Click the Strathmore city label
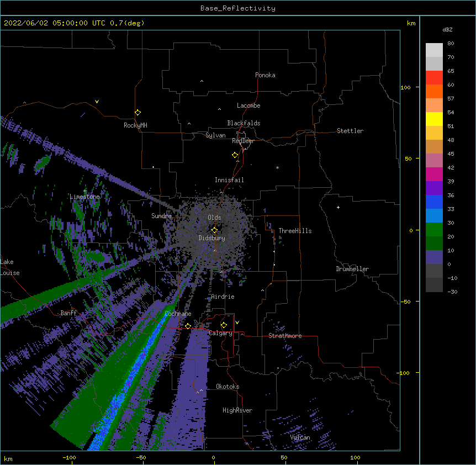Viewport: 476px width, 465px height. [285, 336]
